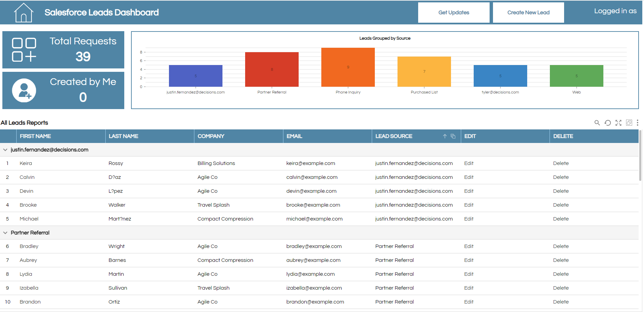644x312 pixels.
Task: Delete the Michael lead row
Action: 561,219
